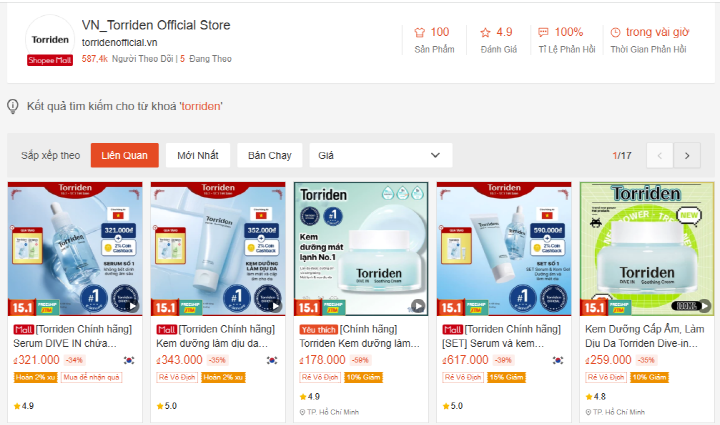720x425 pixels.
Task: Click Mall tag on Kem dưỡng làm dịu title
Action: click(x=167, y=330)
